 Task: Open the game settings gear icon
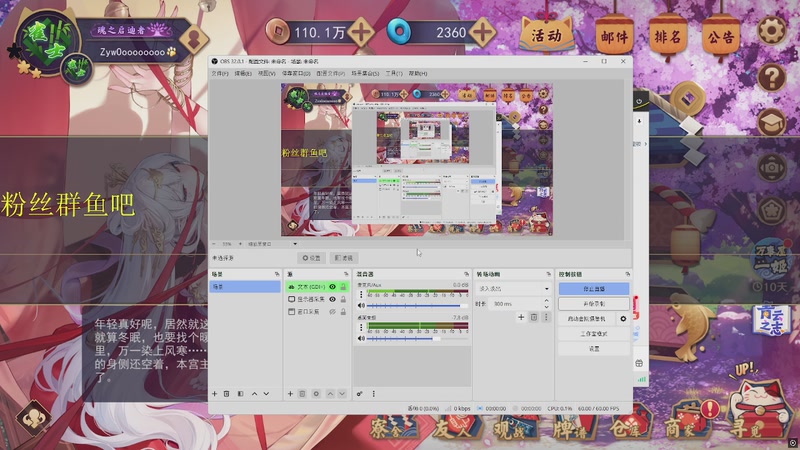pyautogui.click(x=771, y=31)
